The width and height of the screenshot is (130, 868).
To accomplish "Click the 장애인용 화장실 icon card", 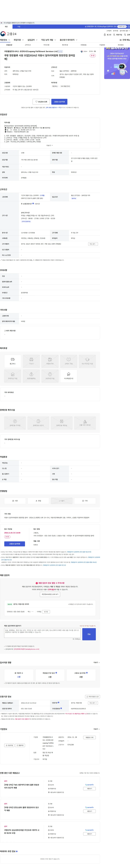I will click(x=62, y=423).
